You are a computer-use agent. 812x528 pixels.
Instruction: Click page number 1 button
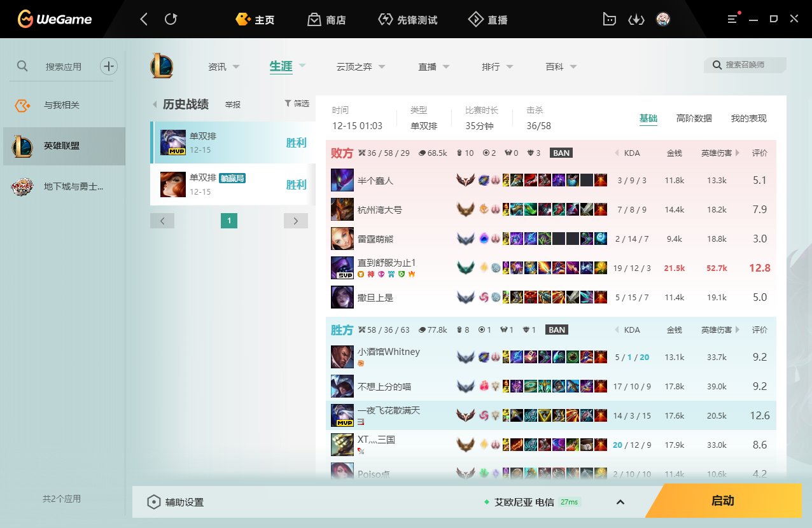(x=229, y=221)
